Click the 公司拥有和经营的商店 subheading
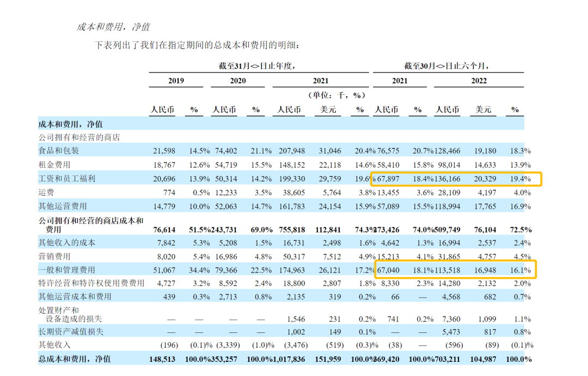Image resolution: width=588 pixels, height=376 pixels. pos(79,137)
